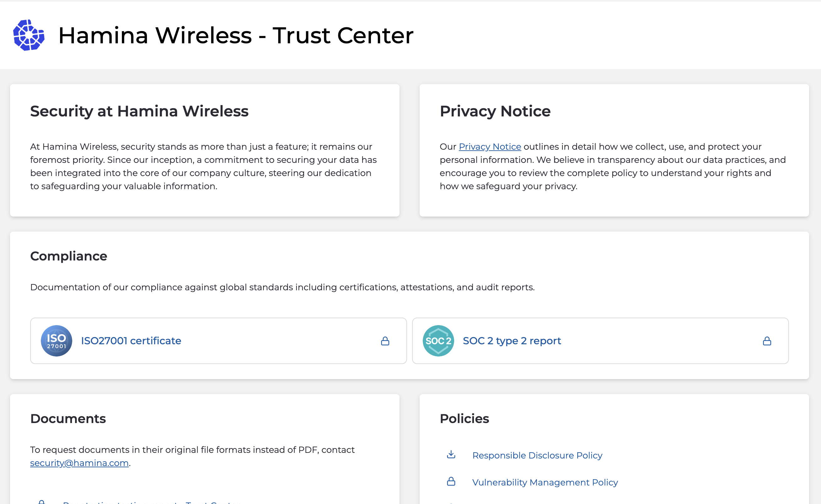Click the Hamina Wireless - Trust Center title
The image size is (821, 504).
tap(236, 35)
